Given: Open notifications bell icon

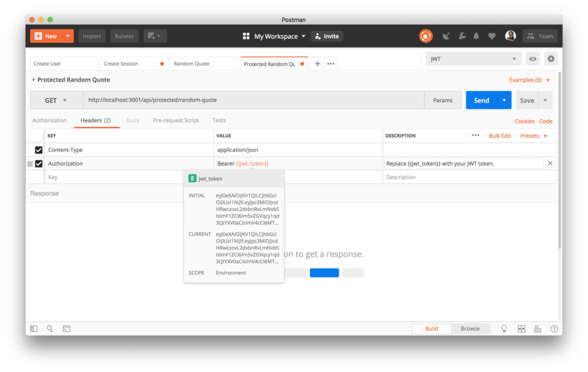Looking at the screenshot, I should coord(476,36).
